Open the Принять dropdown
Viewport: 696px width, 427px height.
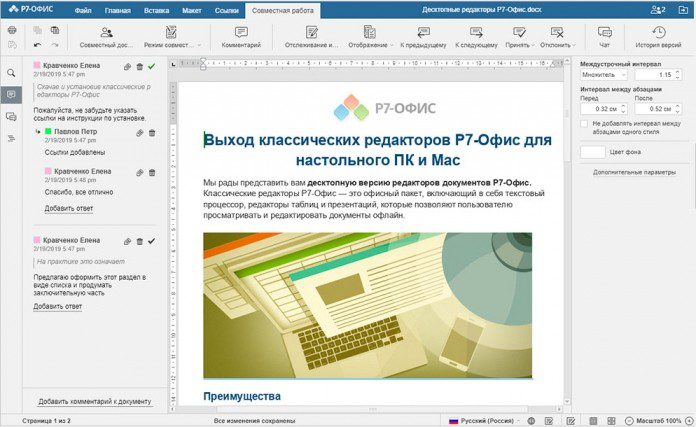(x=519, y=37)
